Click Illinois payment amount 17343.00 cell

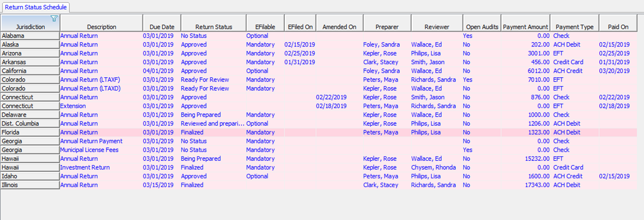[x=526, y=185]
